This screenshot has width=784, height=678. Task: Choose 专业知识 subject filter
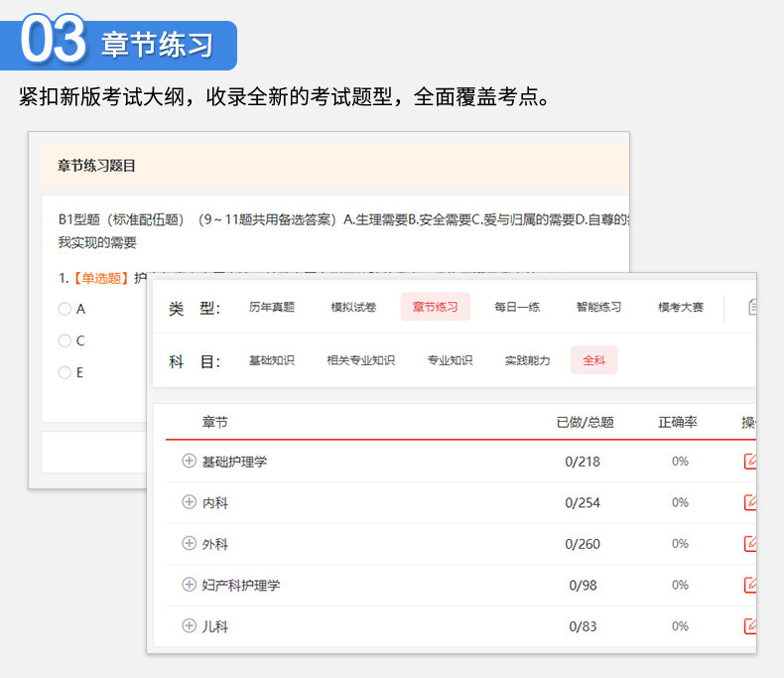[x=450, y=360]
